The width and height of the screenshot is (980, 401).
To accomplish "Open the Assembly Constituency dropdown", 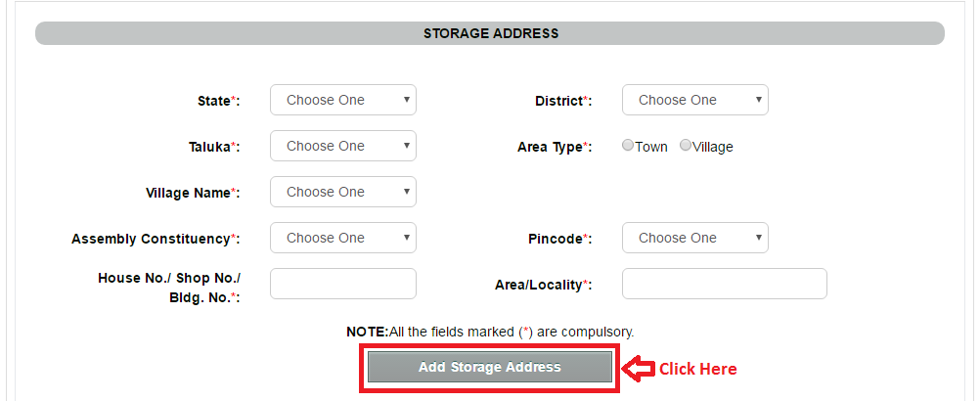I will coord(342,238).
